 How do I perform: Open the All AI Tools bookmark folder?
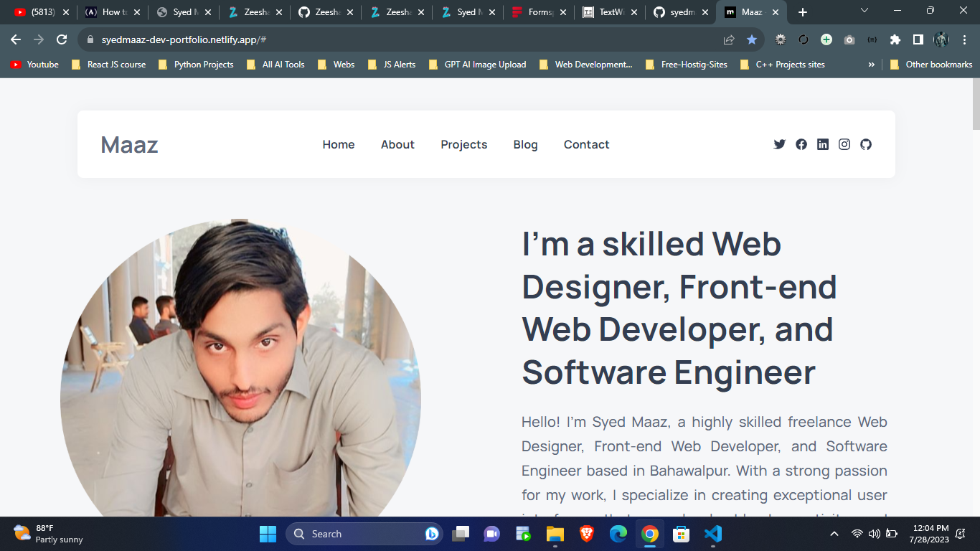pyautogui.click(x=275, y=65)
